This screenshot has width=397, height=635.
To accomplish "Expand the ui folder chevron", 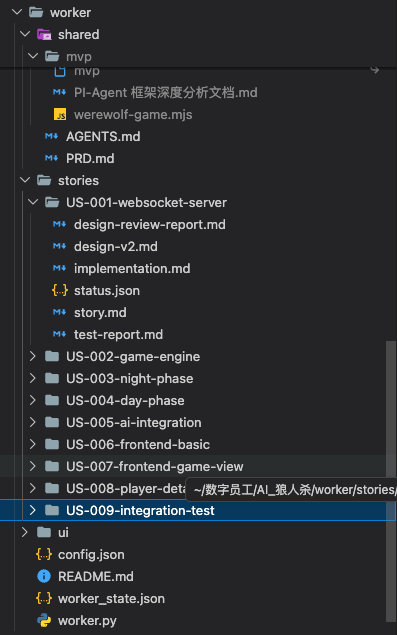I will 25,532.
